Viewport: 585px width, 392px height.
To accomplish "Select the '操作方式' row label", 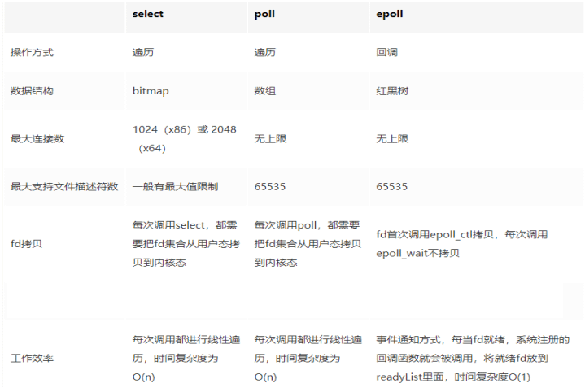I will click(32, 52).
